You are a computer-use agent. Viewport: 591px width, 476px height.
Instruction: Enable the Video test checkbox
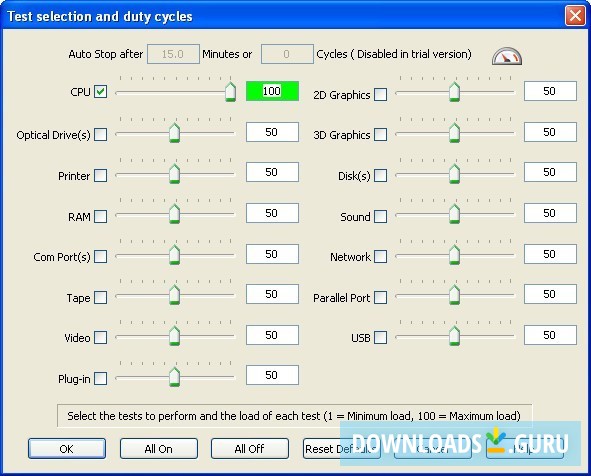coord(100,337)
